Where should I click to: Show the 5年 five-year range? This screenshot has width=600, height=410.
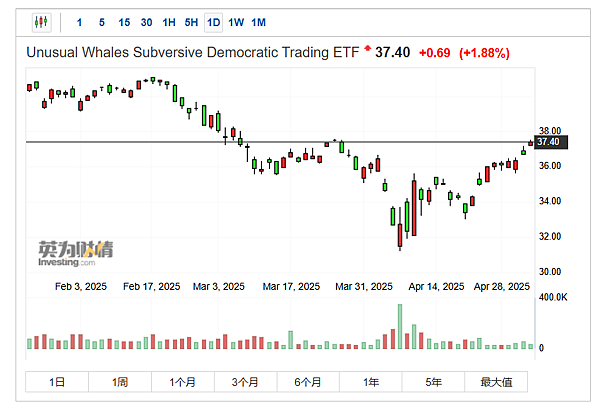click(433, 382)
